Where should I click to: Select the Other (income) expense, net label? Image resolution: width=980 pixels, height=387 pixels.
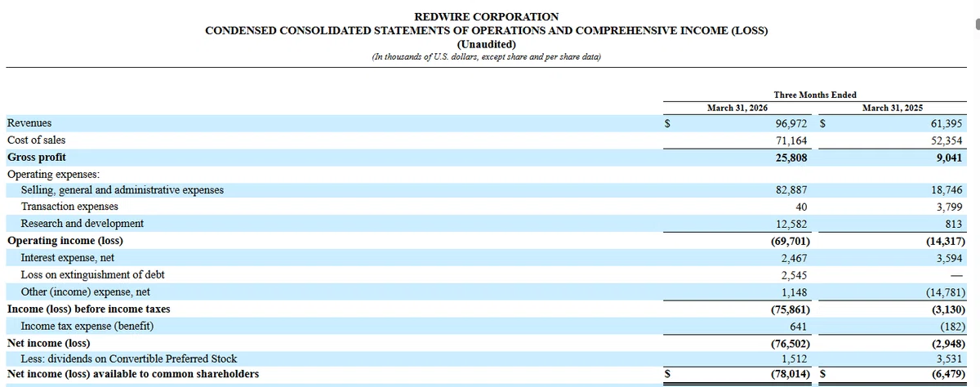(x=85, y=291)
